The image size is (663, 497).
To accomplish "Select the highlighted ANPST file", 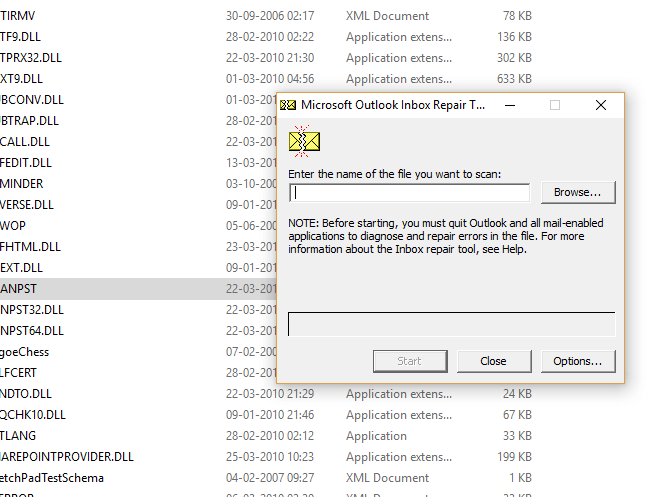I will click(18, 289).
